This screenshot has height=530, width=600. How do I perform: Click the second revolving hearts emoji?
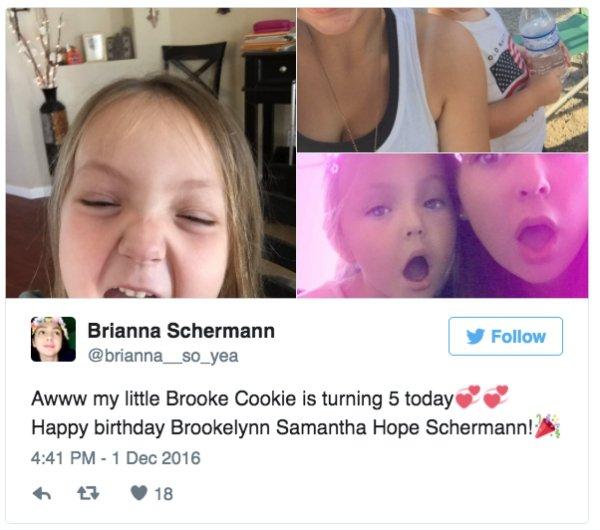(496, 397)
